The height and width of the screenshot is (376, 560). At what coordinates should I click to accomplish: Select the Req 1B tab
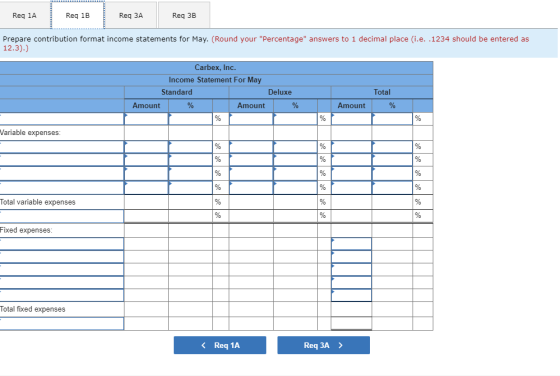tap(78, 15)
